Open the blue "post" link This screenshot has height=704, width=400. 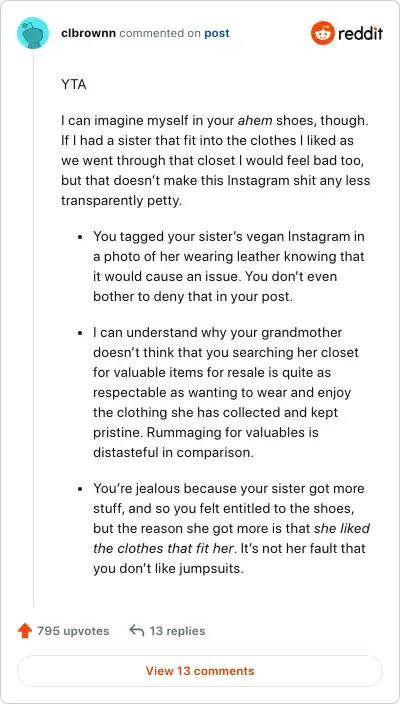217,33
